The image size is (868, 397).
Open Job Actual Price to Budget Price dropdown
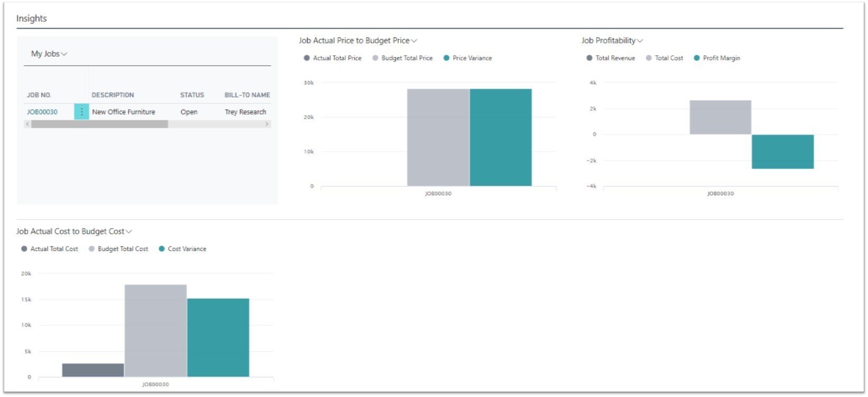point(358,41)
